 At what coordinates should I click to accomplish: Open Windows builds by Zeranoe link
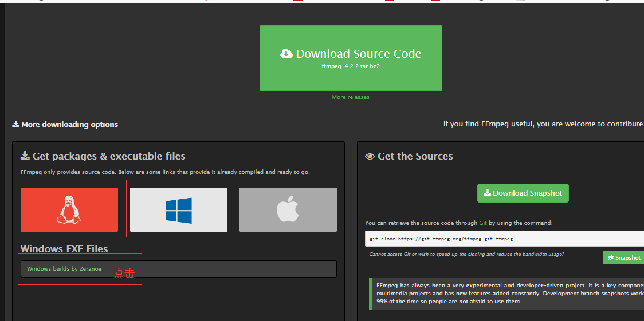(x=64, y=269)
